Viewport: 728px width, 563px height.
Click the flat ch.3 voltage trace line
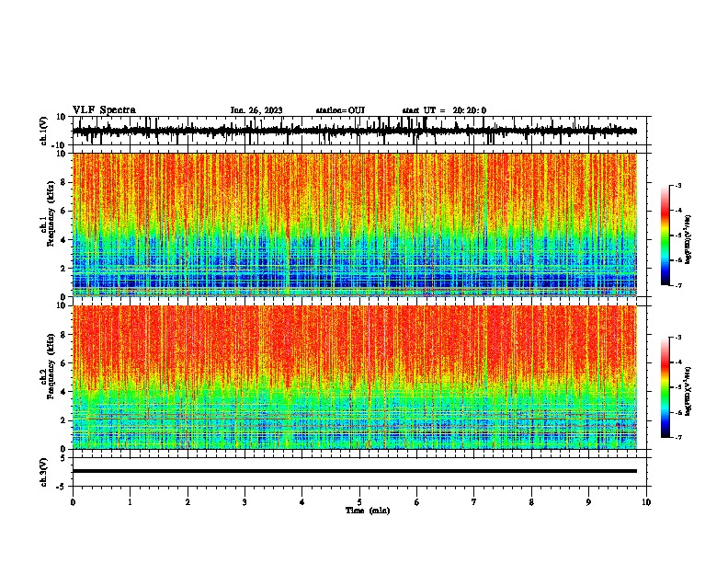click(355, 471)
